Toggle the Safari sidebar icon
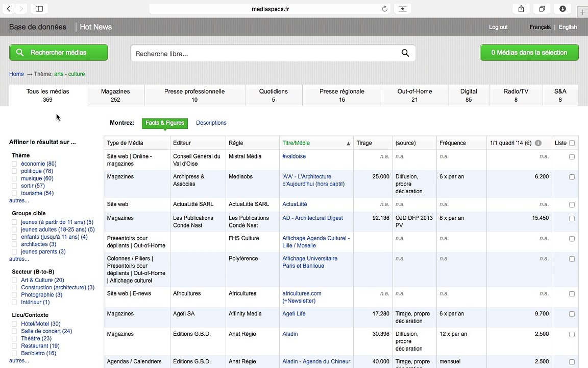 tap(39, 9)
